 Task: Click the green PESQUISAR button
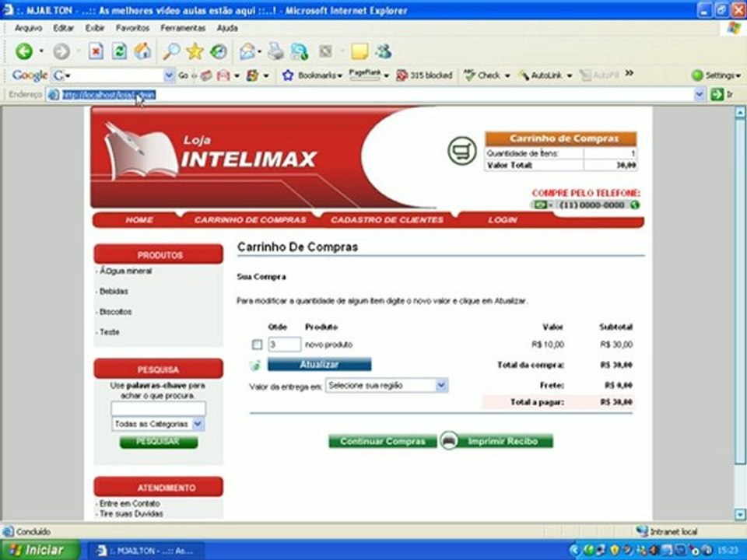158,442
